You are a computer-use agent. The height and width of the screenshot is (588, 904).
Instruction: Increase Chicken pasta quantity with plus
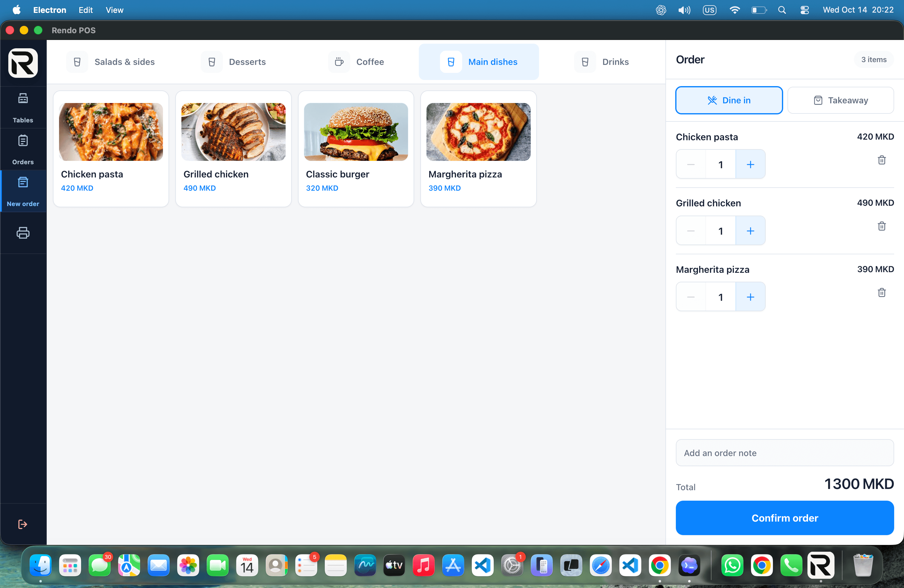tap(750, 164)
